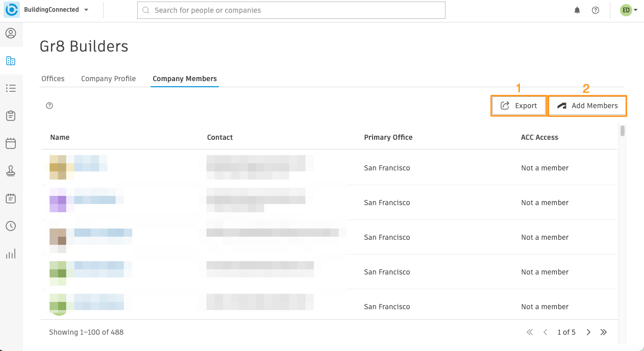Open the bullet list icon in the sidebar

(x=11, y=88)
